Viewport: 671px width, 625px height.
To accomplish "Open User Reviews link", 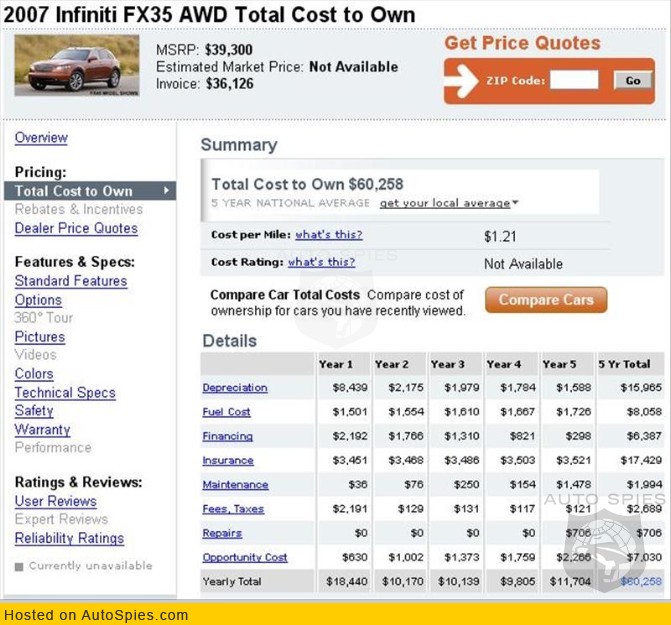I will pyautogui.click(x=56, y=501).
